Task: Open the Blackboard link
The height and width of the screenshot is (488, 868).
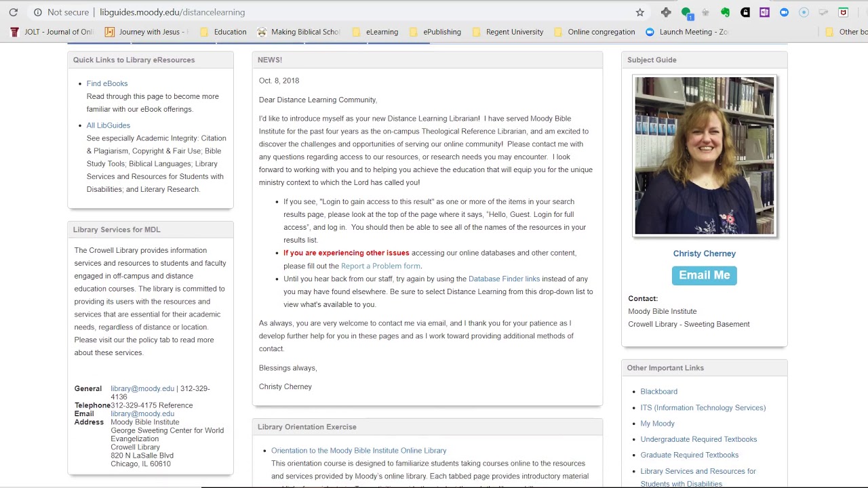Action: coord(659,391)
